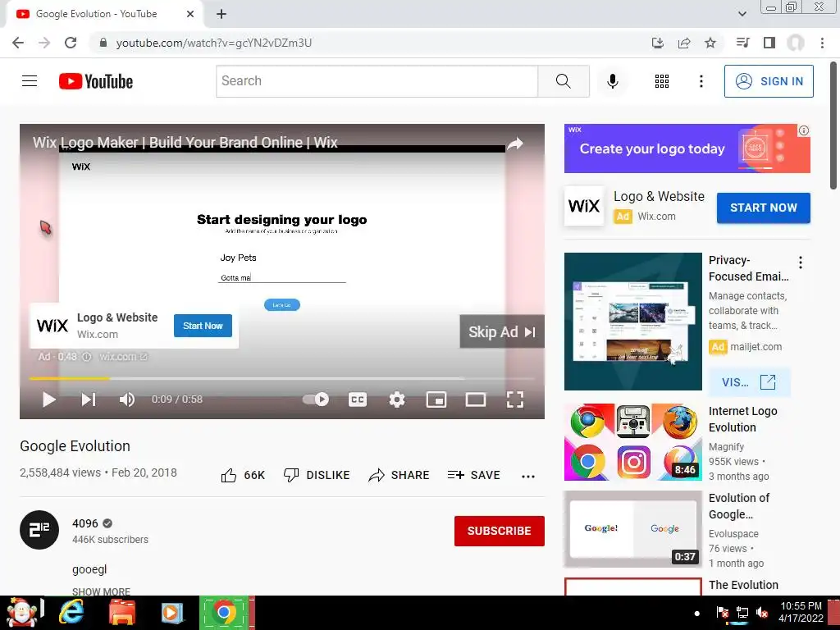Start voice search with the microphone icon
This screenshot has height=630, width=840.
pyautogui.click(x=612, y=81)
